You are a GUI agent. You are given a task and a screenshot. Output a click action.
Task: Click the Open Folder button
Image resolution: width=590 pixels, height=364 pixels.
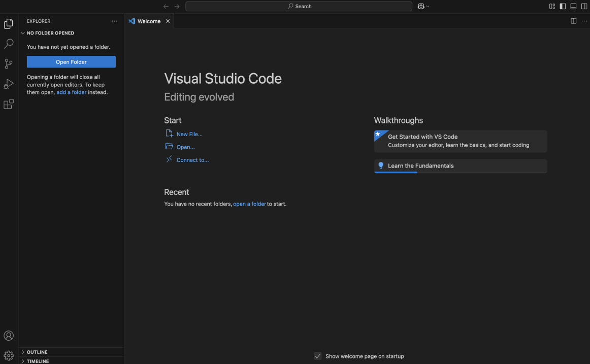click(71, 62)
